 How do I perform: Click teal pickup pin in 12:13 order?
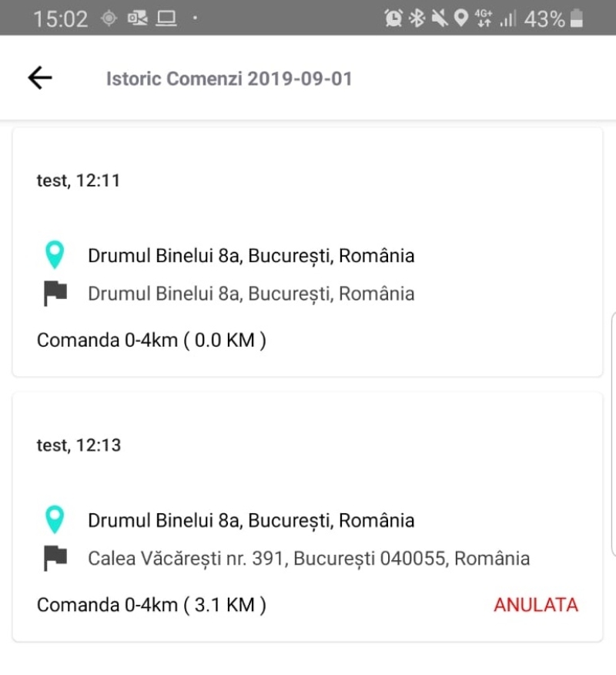(55, 520)
